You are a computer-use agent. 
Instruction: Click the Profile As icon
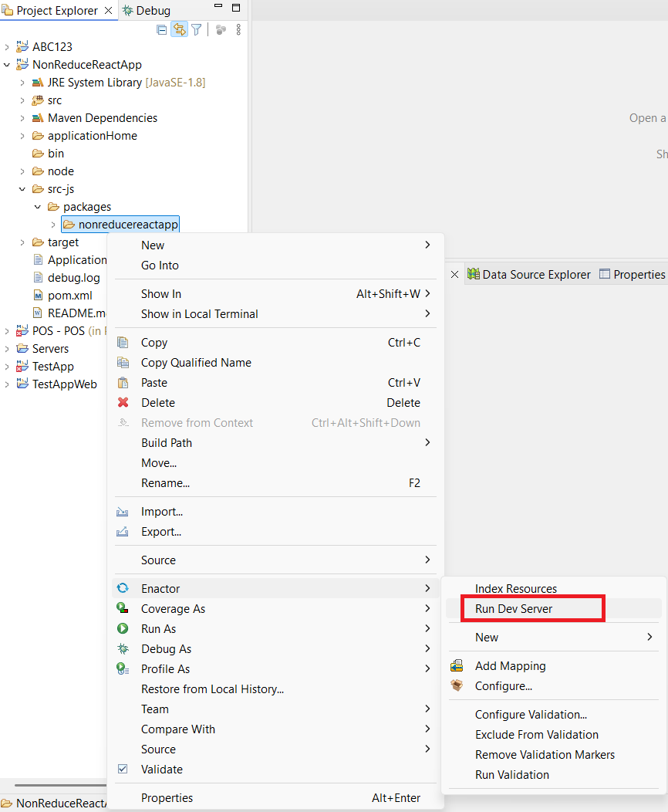[x=123, y=669]
